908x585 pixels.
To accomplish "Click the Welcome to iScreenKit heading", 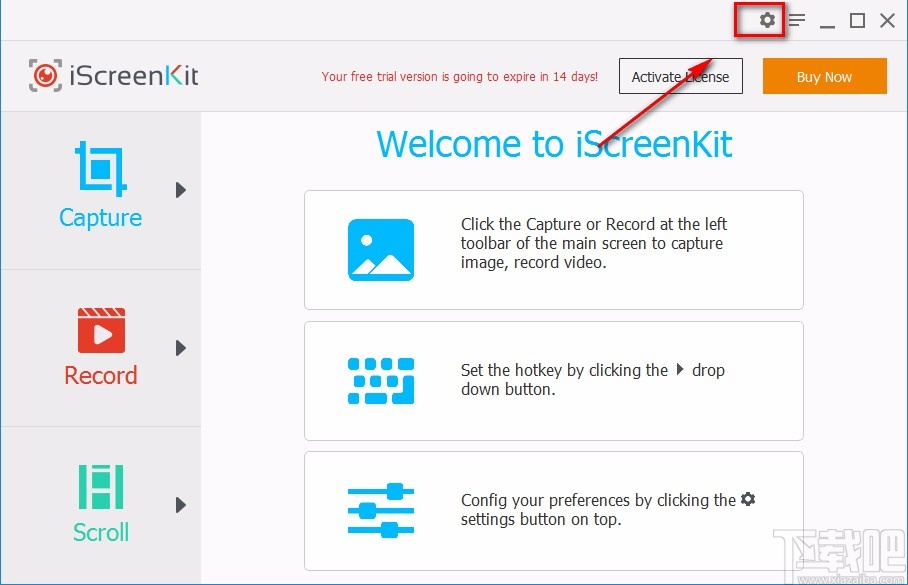I will pos(554,144).
